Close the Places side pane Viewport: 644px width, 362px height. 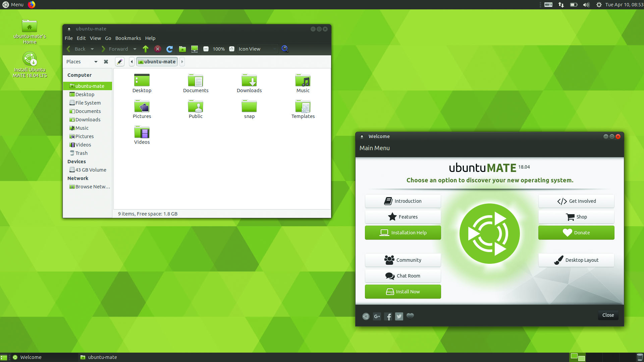pyautogui.click(x=106, y=62)
